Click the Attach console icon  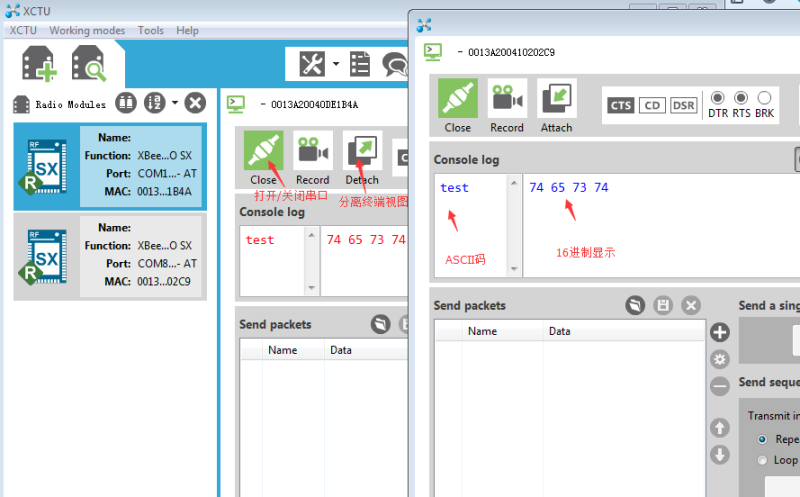click(557, 106)
